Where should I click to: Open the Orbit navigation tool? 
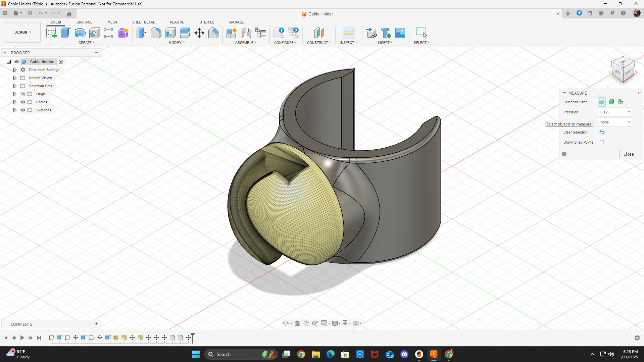click(x=286, y=323)
